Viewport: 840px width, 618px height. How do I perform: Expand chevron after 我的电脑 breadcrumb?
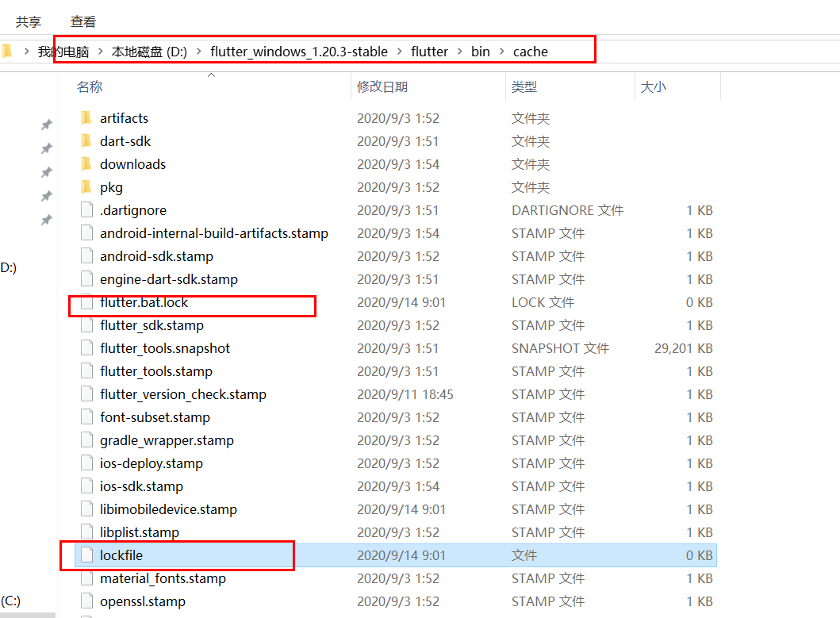point(100,52)
